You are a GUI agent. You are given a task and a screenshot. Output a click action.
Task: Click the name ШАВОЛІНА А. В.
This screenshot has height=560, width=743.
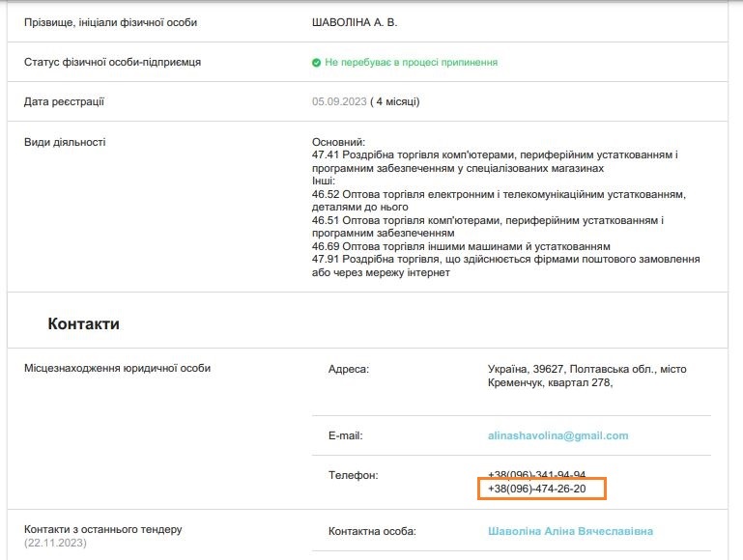click(355, 22)
